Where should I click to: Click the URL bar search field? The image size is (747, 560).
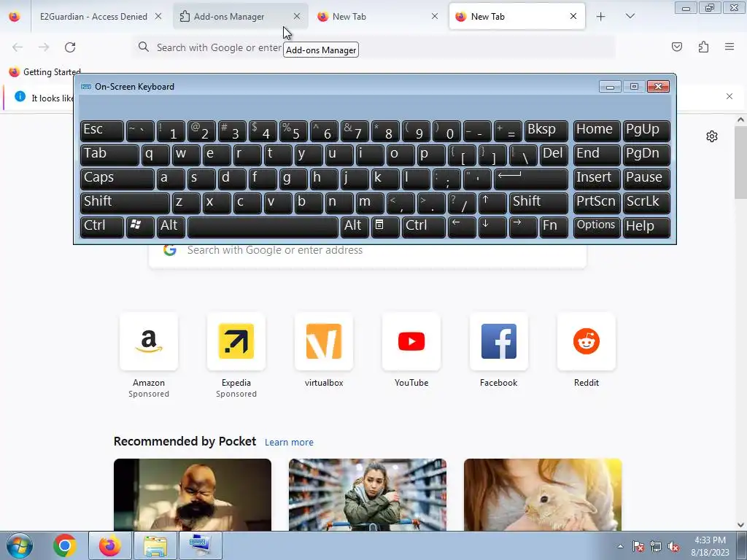coord(374,47)
